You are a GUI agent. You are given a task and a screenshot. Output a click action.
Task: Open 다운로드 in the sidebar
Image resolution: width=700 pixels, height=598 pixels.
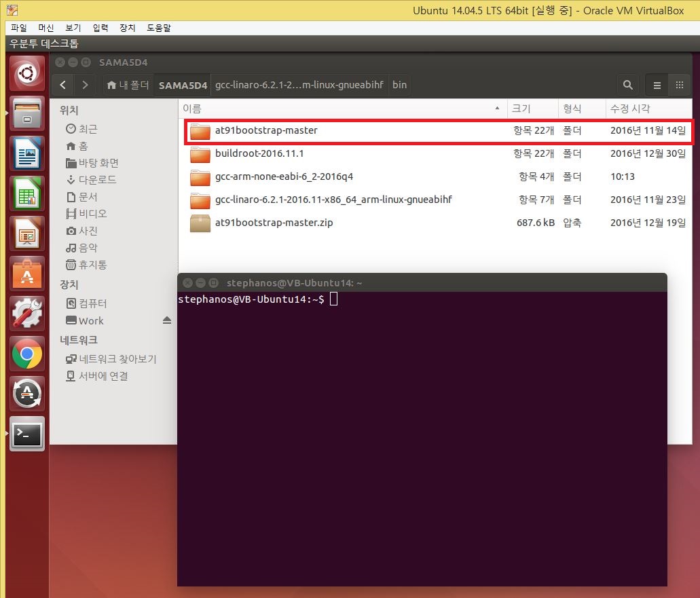pos(97,180)
